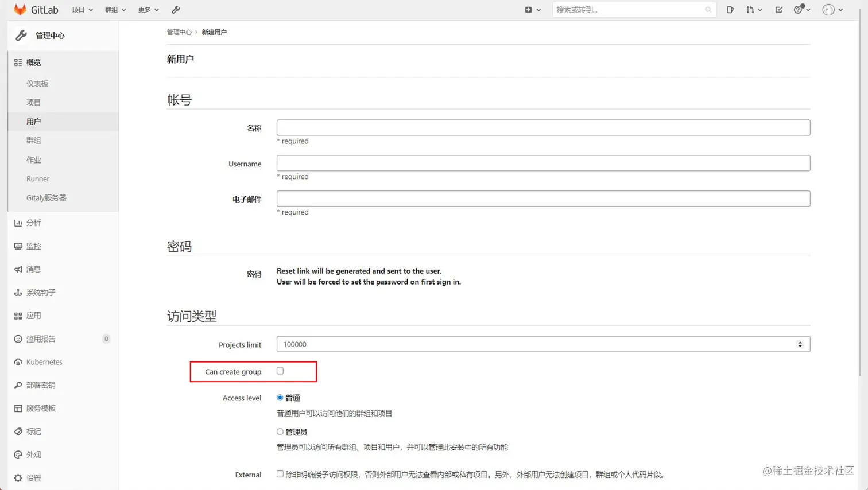
Task: Click the 滥用报告 count badge 0
Action: 106,339
